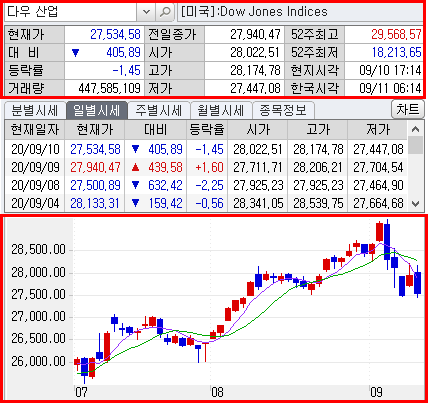Switch to the 월별시세 tab
This screenshot has width=428, height=403.
(x=221, y=111)
